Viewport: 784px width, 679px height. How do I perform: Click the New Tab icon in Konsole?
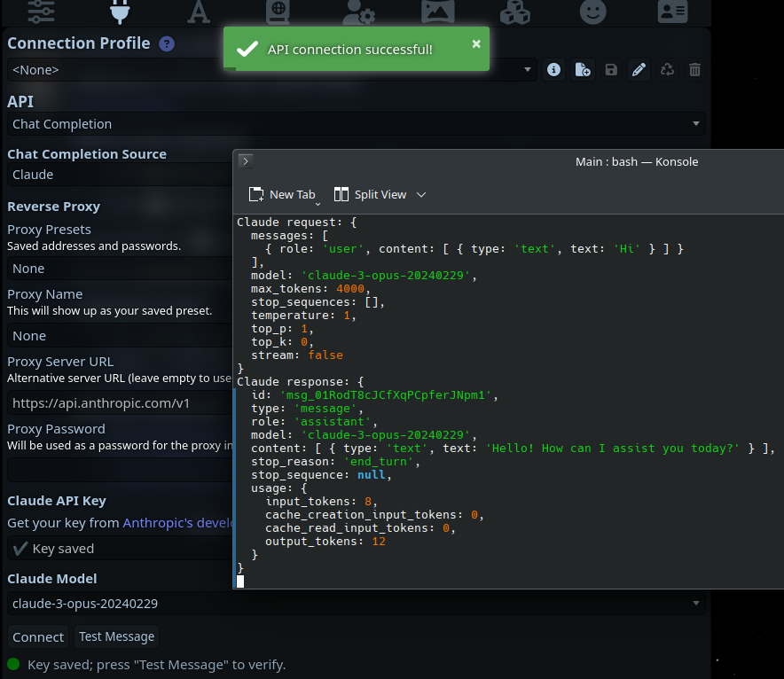(x=256, y=194)
